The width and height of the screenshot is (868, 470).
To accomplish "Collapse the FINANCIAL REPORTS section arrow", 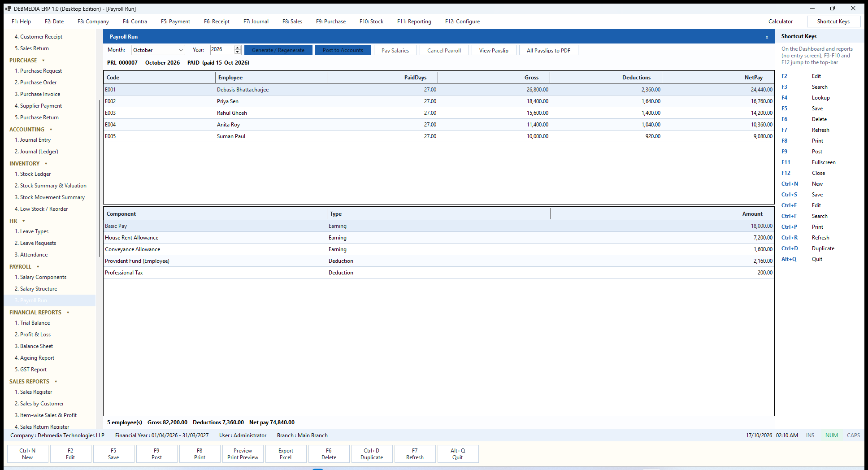I will (x=68, y=313).
